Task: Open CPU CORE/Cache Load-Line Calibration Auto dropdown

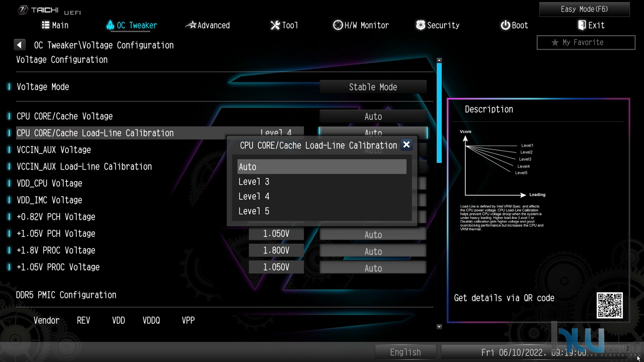Action: tap(373, 132)
